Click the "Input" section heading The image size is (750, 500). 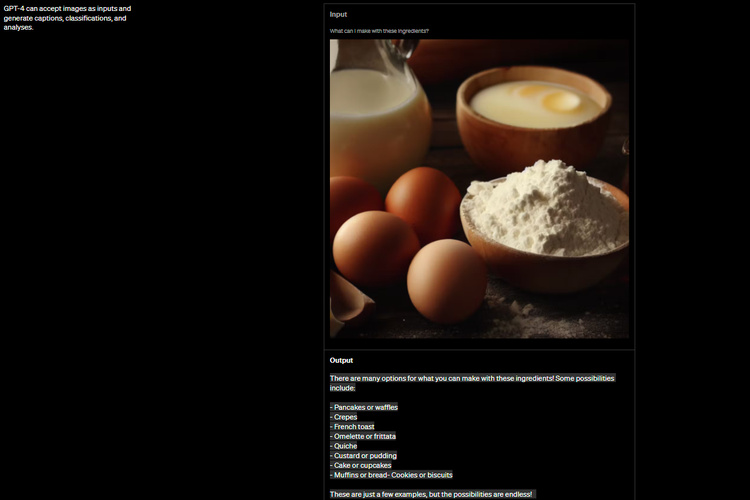[x=338, y=15]
